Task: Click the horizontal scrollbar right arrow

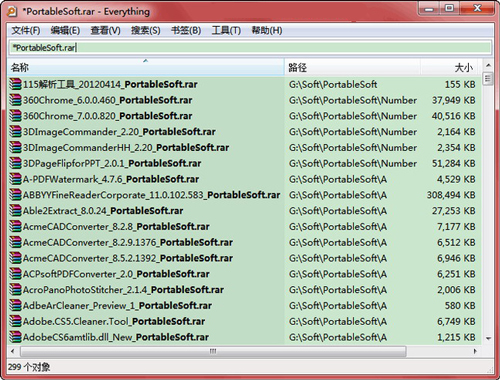Action: coord(475,351)
